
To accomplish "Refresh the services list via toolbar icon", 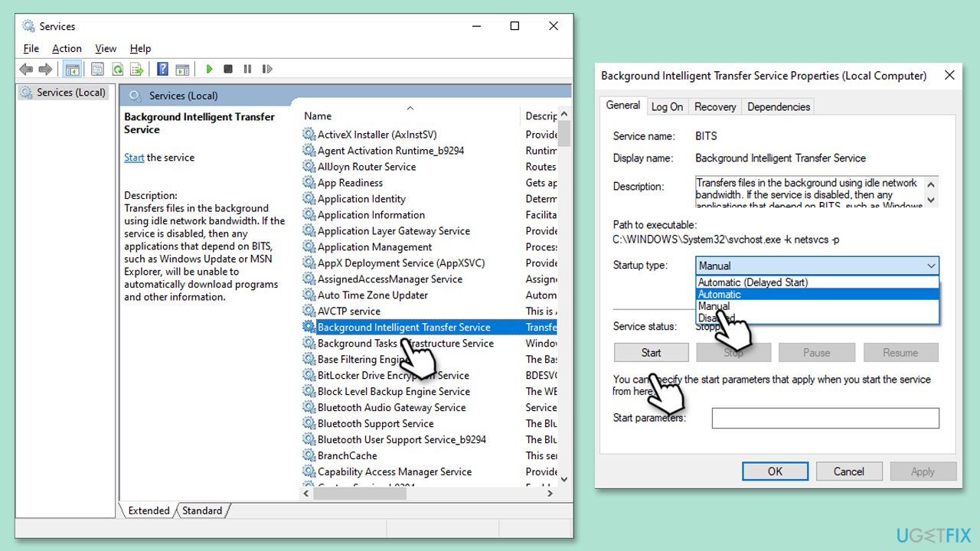I will (117, 69).
